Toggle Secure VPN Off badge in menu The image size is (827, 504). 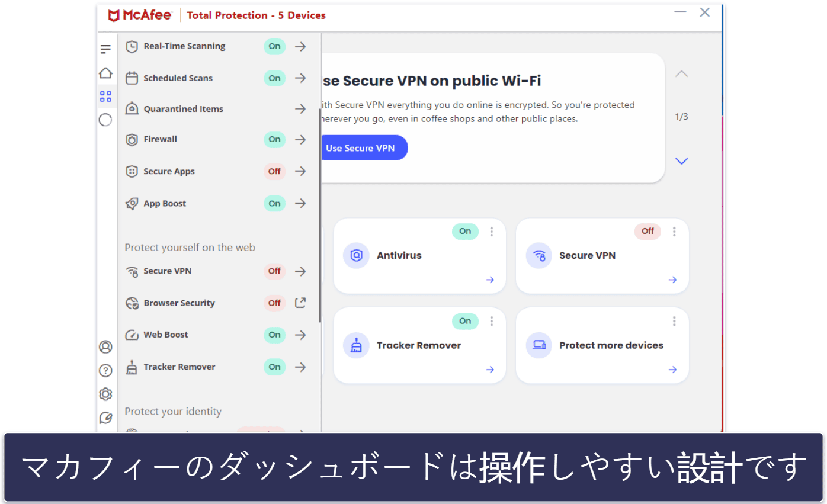(274, 271)
